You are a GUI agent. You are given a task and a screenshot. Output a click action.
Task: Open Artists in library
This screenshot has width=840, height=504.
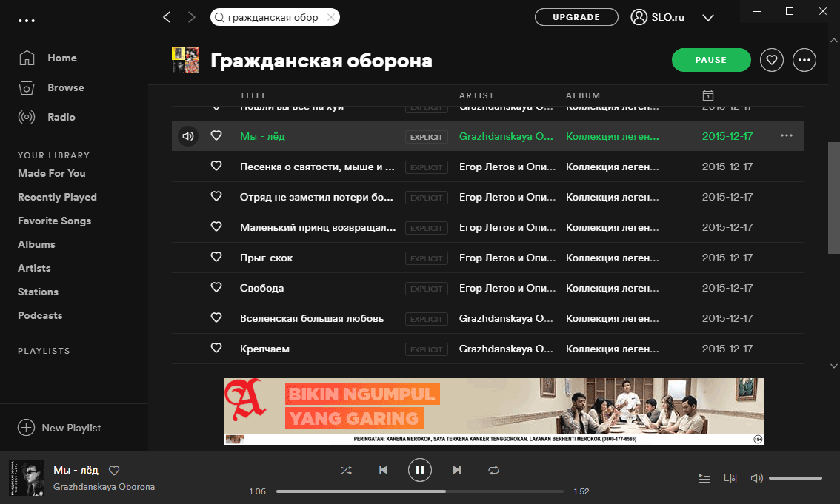tap(34, 268)
